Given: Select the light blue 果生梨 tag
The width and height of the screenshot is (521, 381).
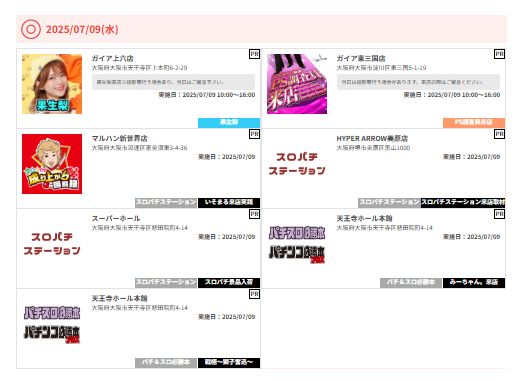Looking at the screenshot, I should coord(229,122).
